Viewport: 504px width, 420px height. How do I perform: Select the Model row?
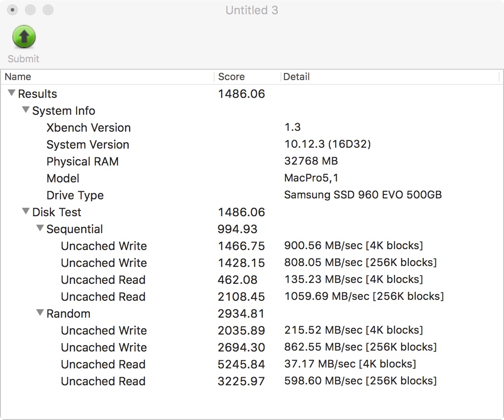pyautogui.click(x=63, y=178)
